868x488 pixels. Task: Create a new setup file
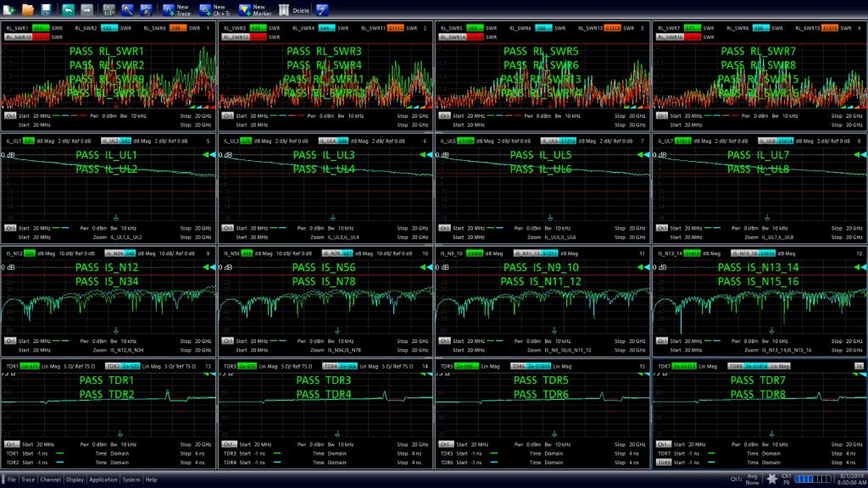[8, 11]
